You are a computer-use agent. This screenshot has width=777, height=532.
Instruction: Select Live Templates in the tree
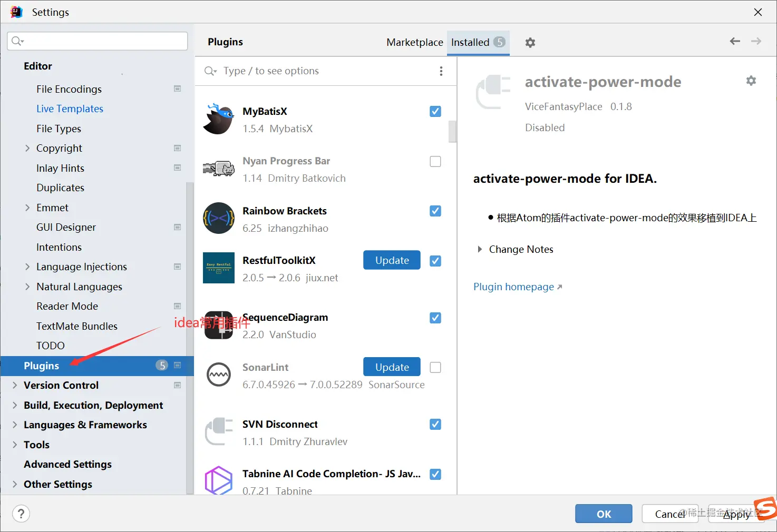point(70,109)
